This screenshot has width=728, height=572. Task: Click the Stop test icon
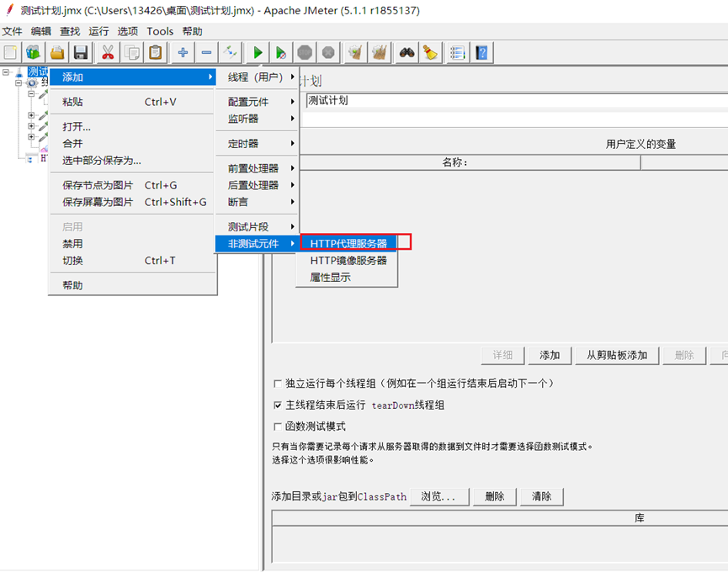click(305, 52)
